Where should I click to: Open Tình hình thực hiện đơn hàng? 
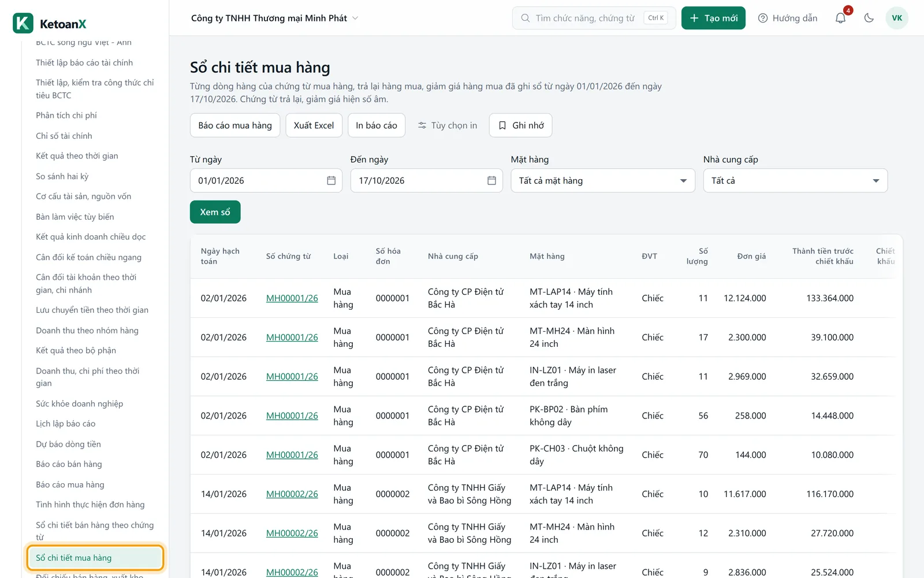90,505
